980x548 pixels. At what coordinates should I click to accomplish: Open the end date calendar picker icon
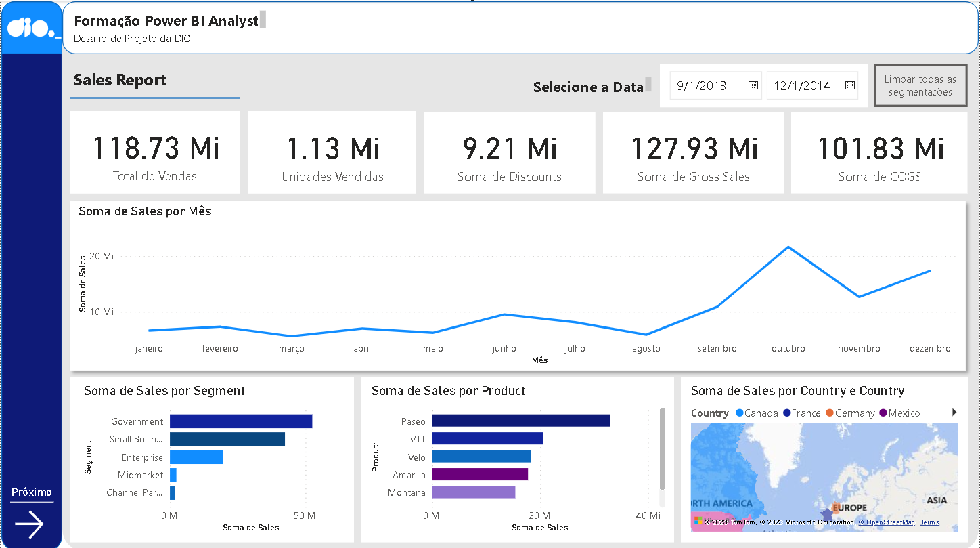tap(849, 85)
